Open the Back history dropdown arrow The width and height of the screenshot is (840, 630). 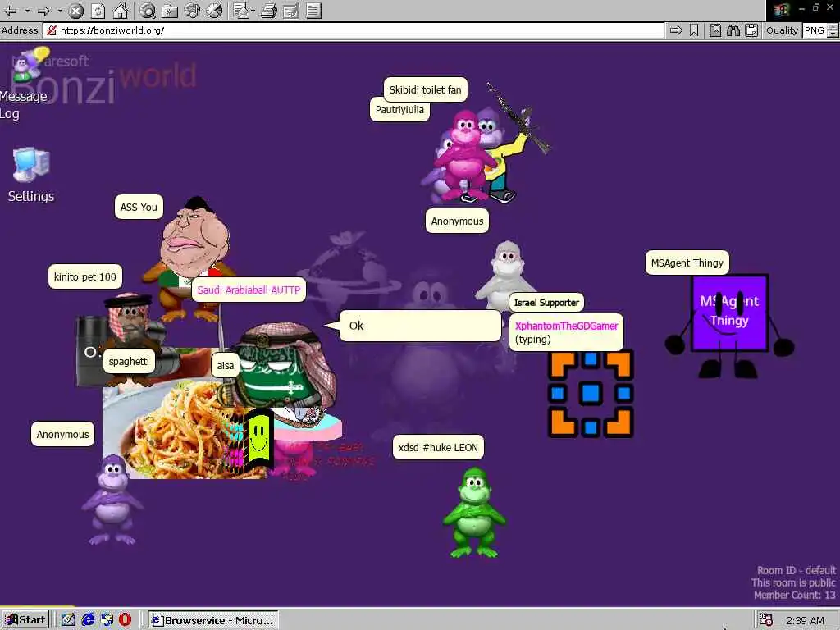tap(27, 10)
